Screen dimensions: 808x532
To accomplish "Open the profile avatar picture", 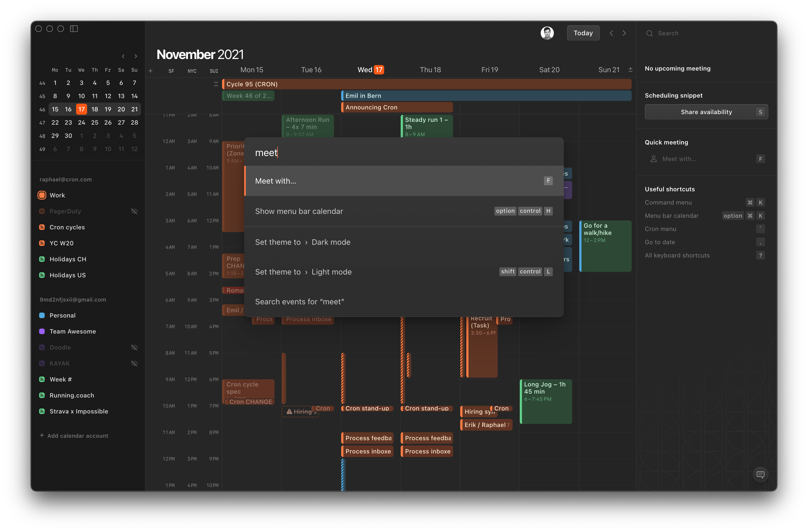I will [x=547, y=33].
